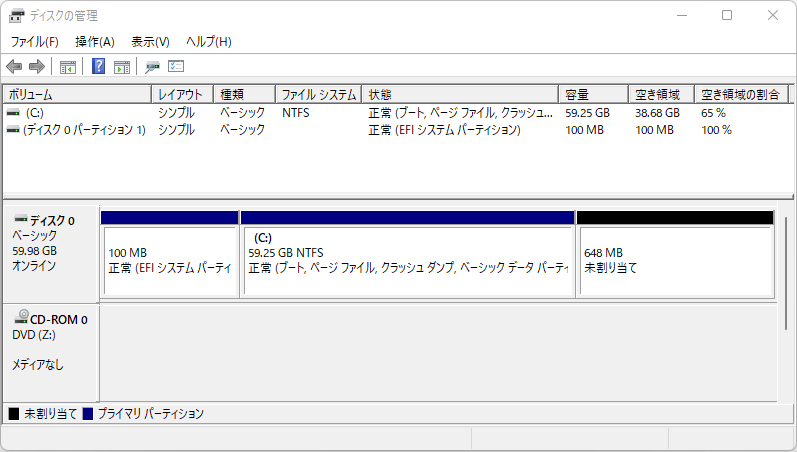
Task: Sort by the 空き領域の割合 column header
Action: (x=741, y=95)
